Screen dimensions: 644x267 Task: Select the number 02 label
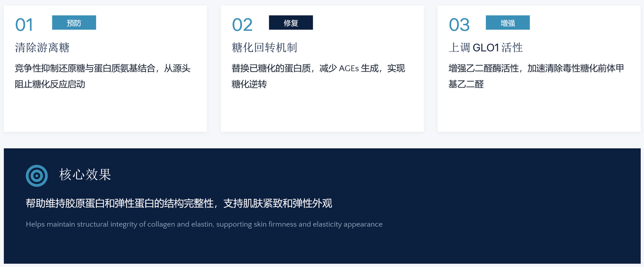click(242, 25)
